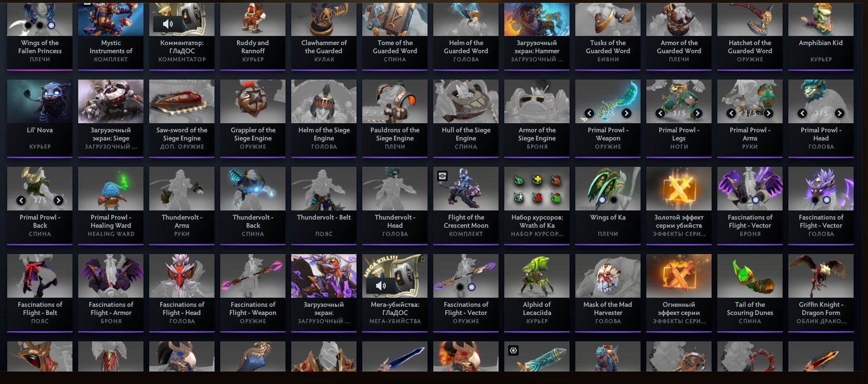Click bundle icon on Flight of the Crescent Moon
868x384 pixels.
(x=442, y=176)
